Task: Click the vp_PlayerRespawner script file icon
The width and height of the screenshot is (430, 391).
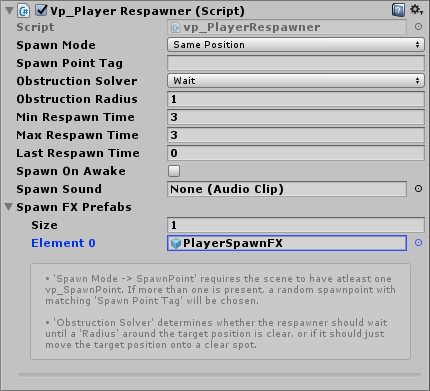Action: (x=176, y=27)
